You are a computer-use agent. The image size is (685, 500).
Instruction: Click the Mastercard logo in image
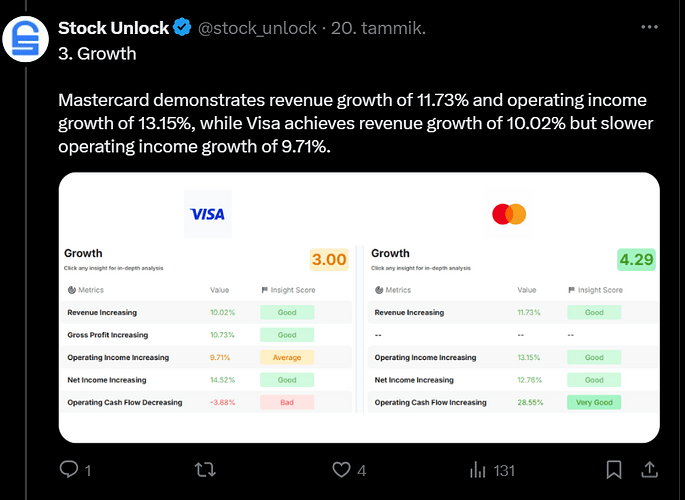pyautogui.click(x=509, y=214)
